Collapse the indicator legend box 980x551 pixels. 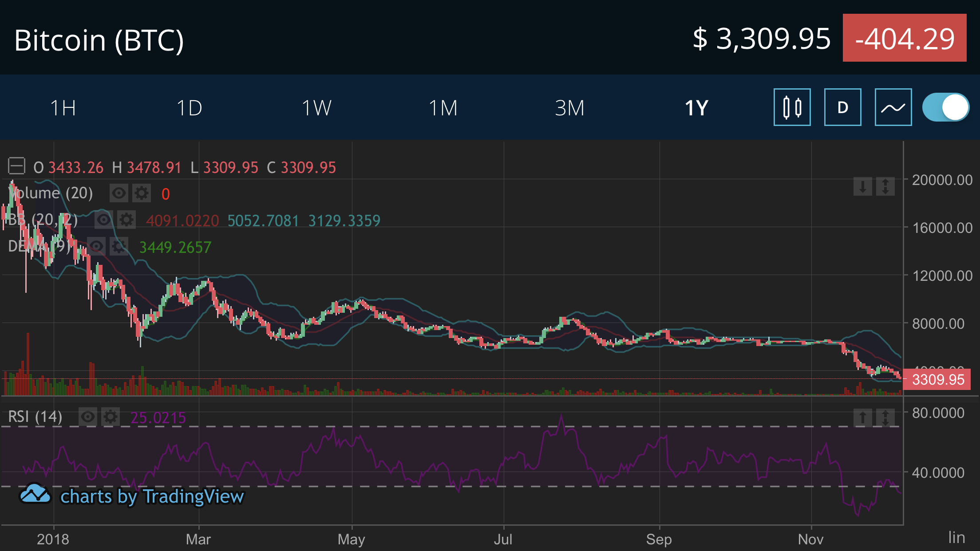click(x=16, y=166)
